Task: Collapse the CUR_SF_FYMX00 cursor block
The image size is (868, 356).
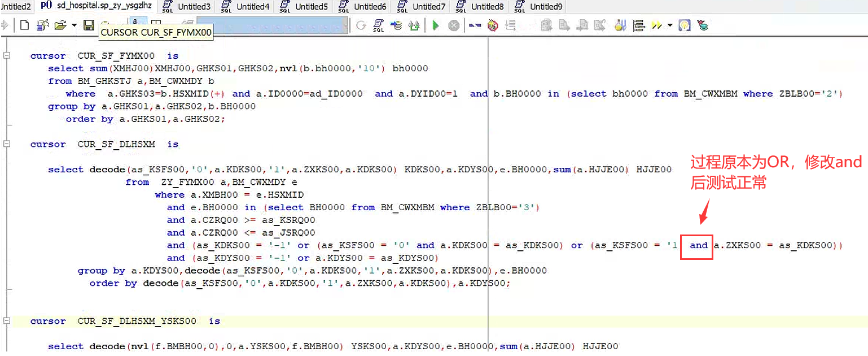Action: [x=7, y=56]
